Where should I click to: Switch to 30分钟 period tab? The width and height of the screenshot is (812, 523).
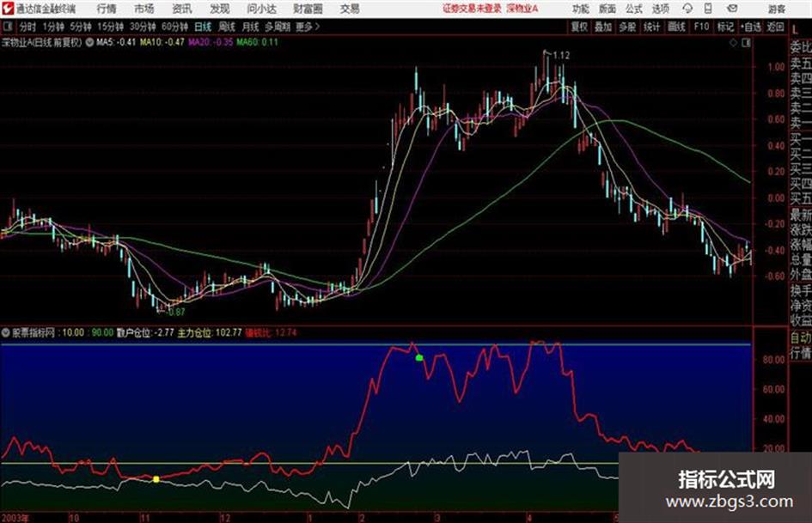coord(143,27)
